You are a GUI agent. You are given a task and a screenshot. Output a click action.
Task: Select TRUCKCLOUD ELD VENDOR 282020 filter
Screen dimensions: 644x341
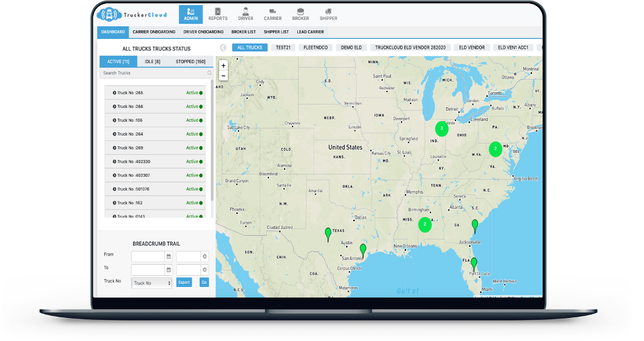point(410,47)
